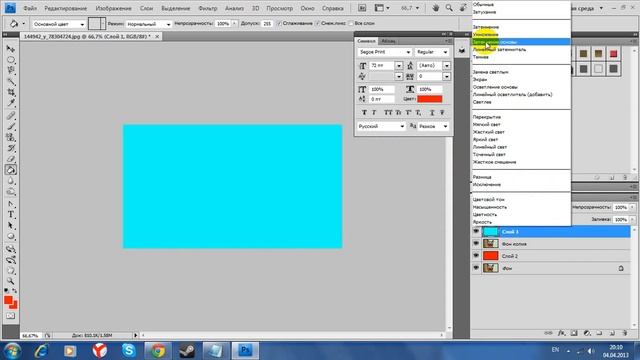
Task: Select the Clone Stamp tool
Action: (x=11, y=138)
